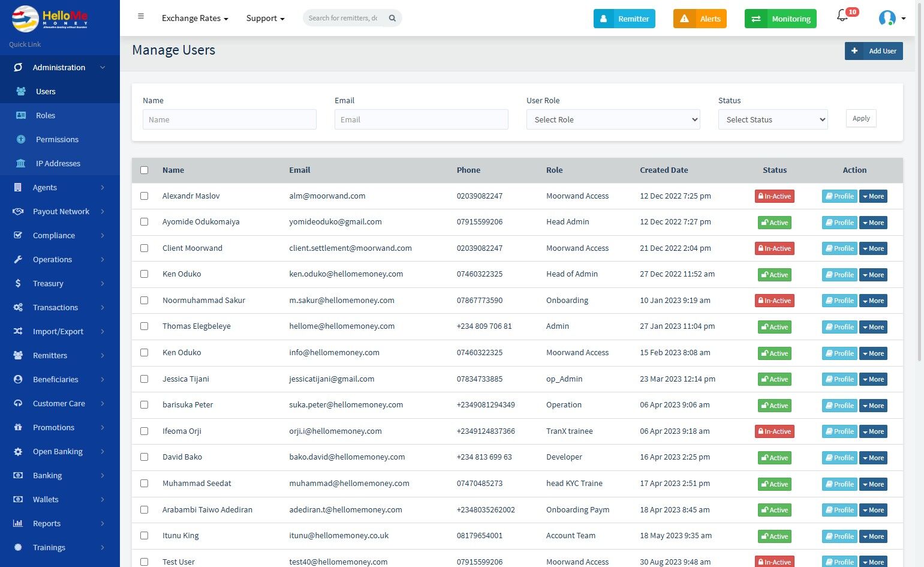Click the Customer Care headset icon
The height and width of the screenshot is (567, 924).
[18, 403]
